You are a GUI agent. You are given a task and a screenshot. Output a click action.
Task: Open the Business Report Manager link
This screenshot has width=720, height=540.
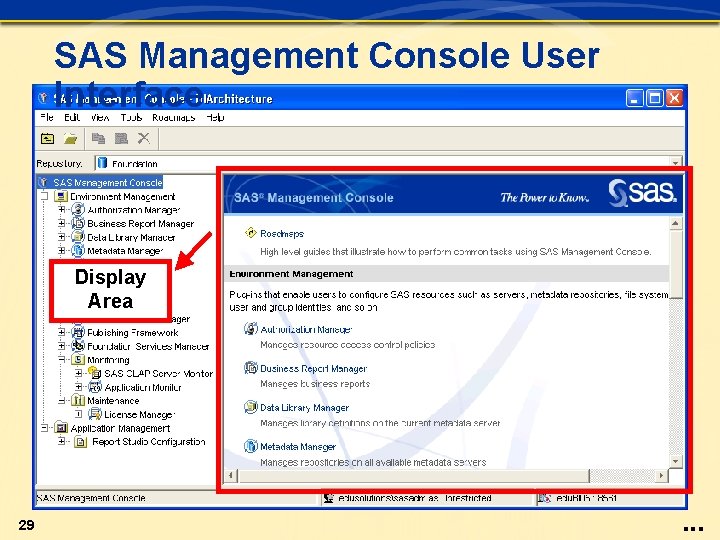pos(314,368)
